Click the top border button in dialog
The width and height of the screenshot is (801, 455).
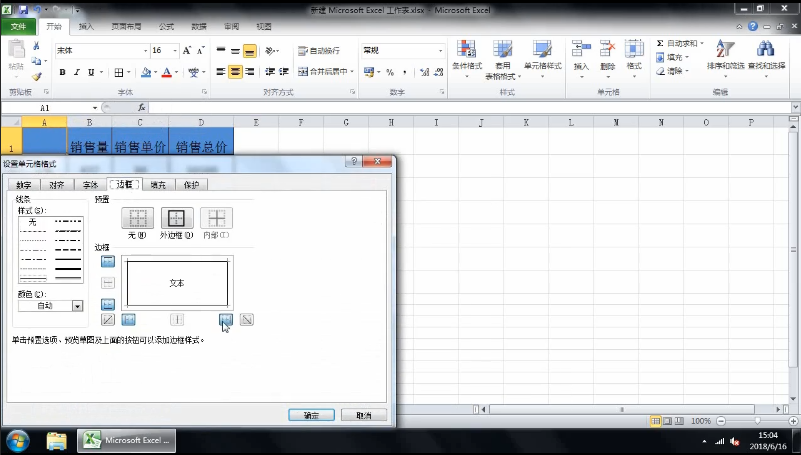(x=108, y=261)
